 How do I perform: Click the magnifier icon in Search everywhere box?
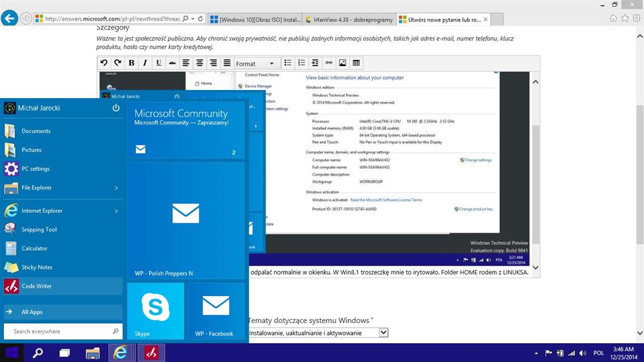(x=116, y=331)
